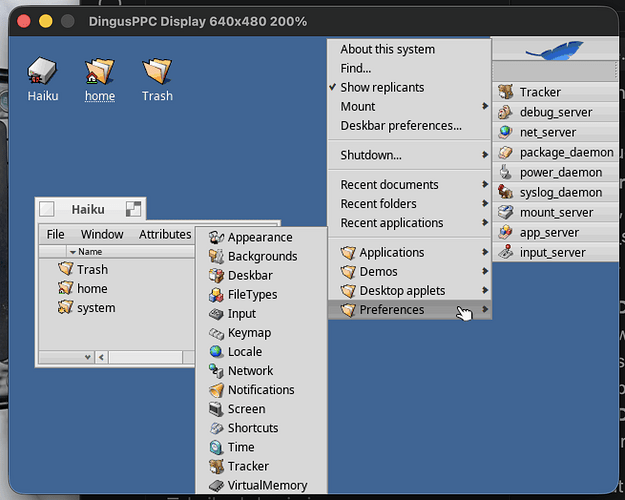The height and width of the screenshot is (500, 625).
Task: Expand the Shutdown submenu
Action: pyautogui.click(x=409, y=155)
